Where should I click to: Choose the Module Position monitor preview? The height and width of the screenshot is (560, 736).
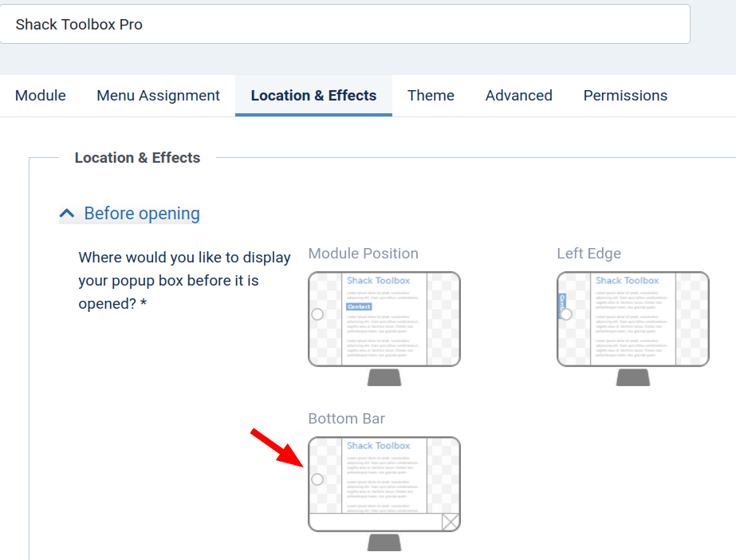pos(384,329)
